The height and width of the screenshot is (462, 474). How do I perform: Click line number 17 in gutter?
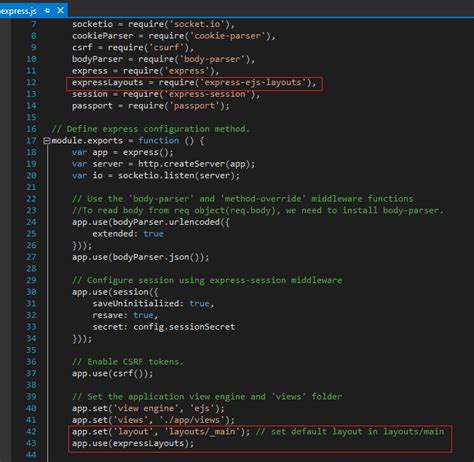pyautogui.click(x=31, y=141)
